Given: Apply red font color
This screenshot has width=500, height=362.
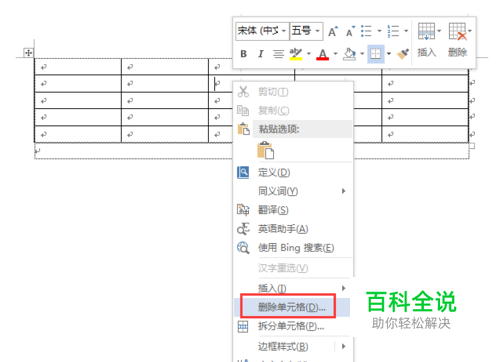Looking at the screenshot, I should coord(323,54).
